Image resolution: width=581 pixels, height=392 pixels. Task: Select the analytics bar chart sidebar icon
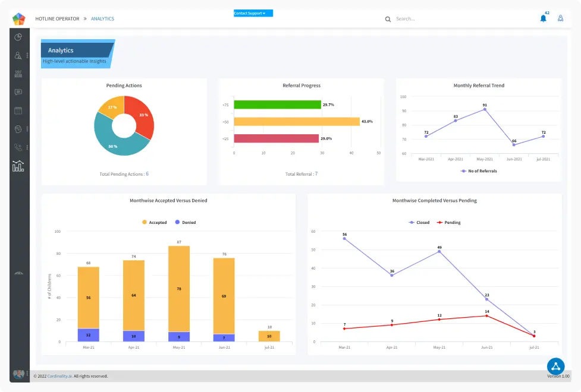pyautogui.click(x=18, y=166)
